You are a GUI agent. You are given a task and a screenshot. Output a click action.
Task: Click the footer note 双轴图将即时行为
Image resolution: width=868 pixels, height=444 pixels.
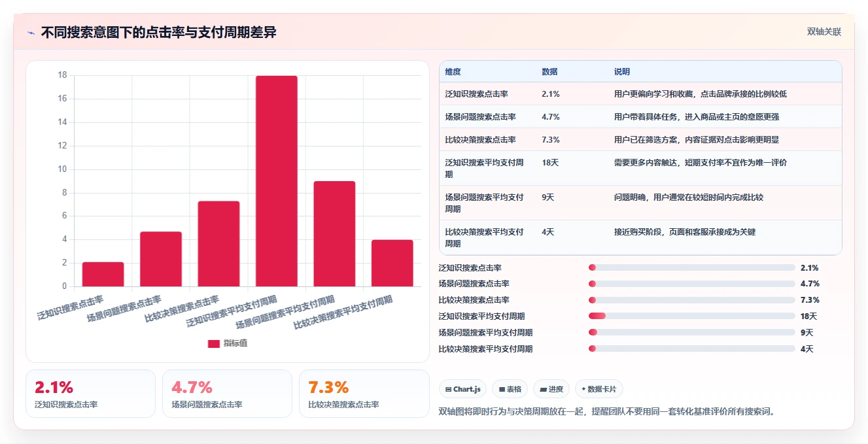(x=606, y=411)
